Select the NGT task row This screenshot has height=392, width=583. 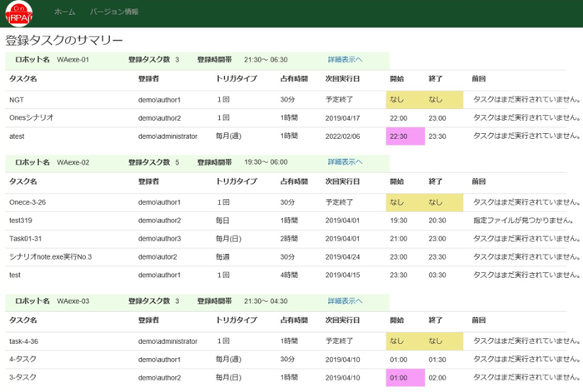click(x=17, y=100)
